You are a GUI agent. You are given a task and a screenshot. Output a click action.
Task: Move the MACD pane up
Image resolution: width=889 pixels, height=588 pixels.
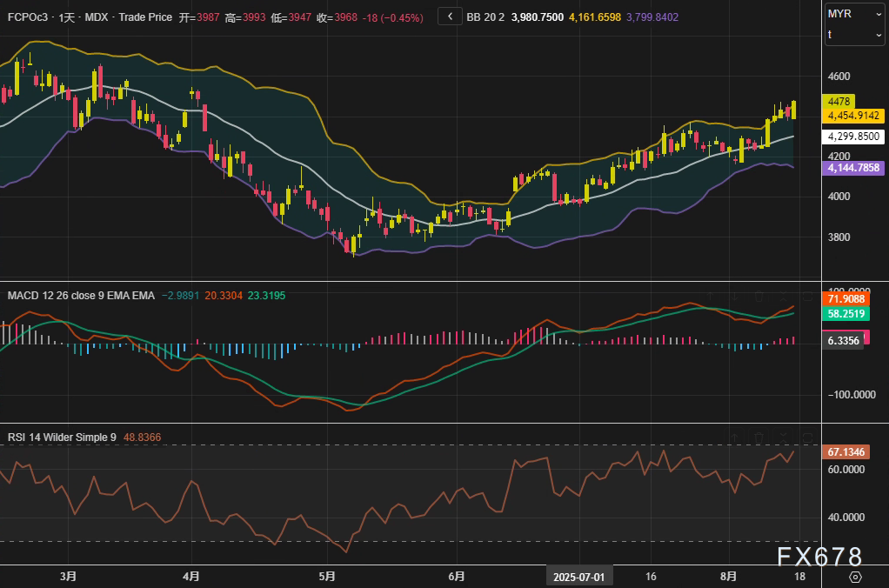click(x=709, y=296)
